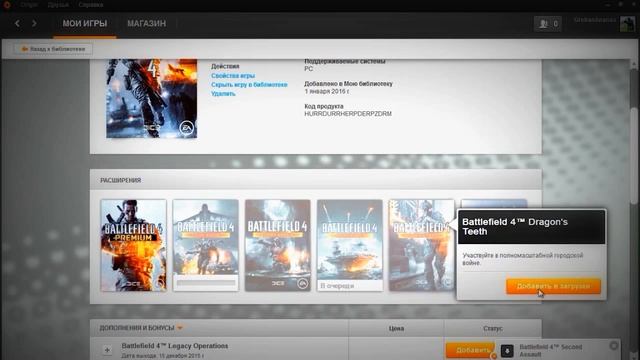Image resolution: width=640 pixels, height=360 pixels.
Task: Click the back-to-library button
Action: (53, 49)
